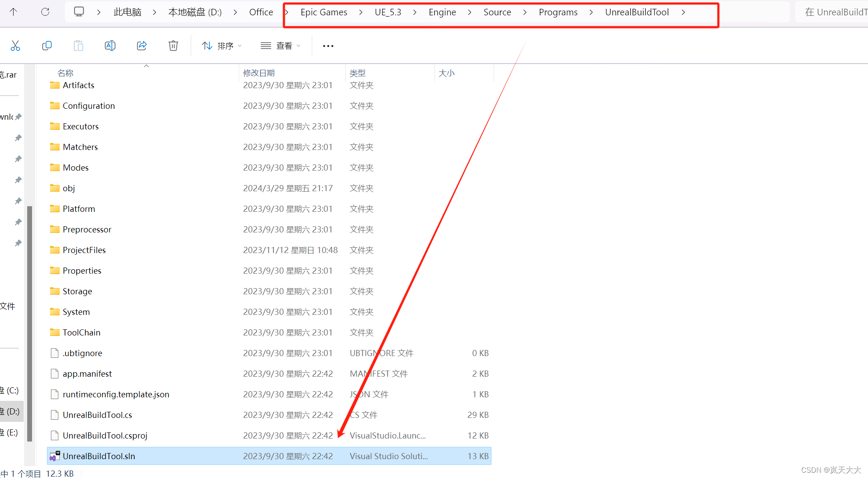Select the Platform folder
Screen dimensions: 868x478
79,209
